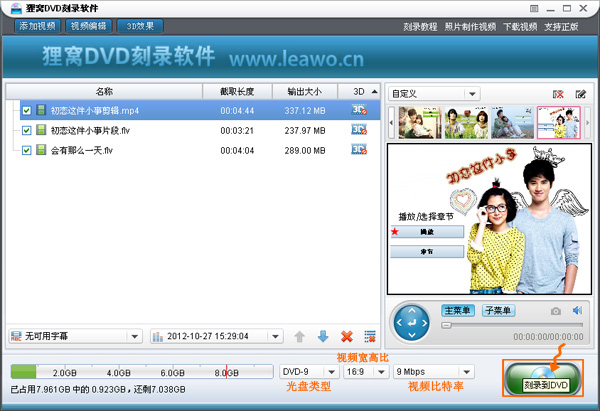This screenshot has height=411, width=600.
Task: Move selected video down with blue arrow
Action: point(323,337)
